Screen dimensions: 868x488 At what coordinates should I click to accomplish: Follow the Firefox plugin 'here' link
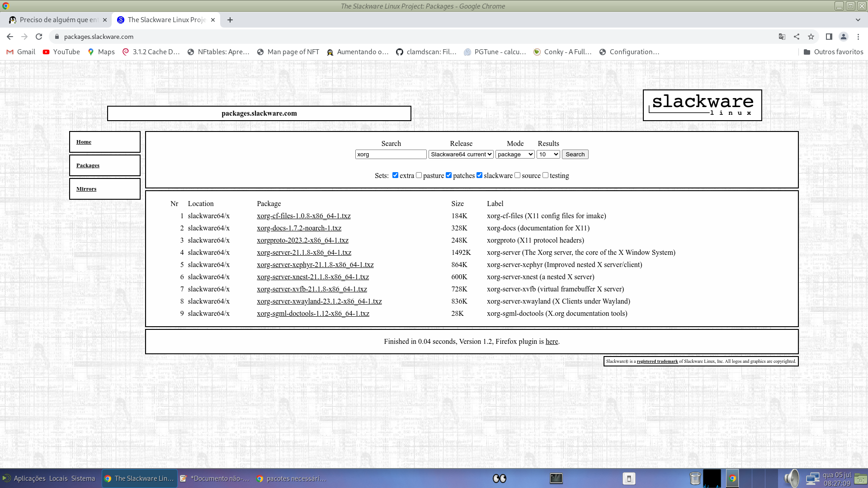click(x=552, y=342)
